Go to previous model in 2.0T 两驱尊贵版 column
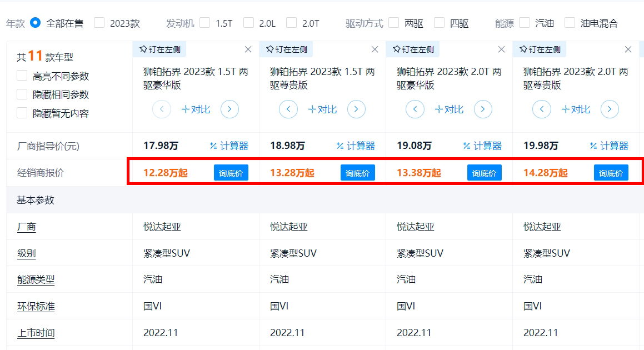Viewport: 644px width, 350px height. [x=542, y=109]
